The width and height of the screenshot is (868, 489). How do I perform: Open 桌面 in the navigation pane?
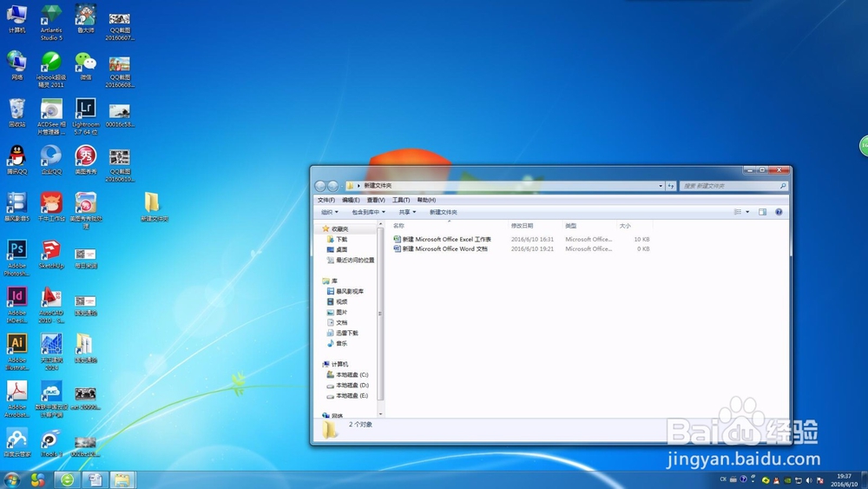click(337, 250)
